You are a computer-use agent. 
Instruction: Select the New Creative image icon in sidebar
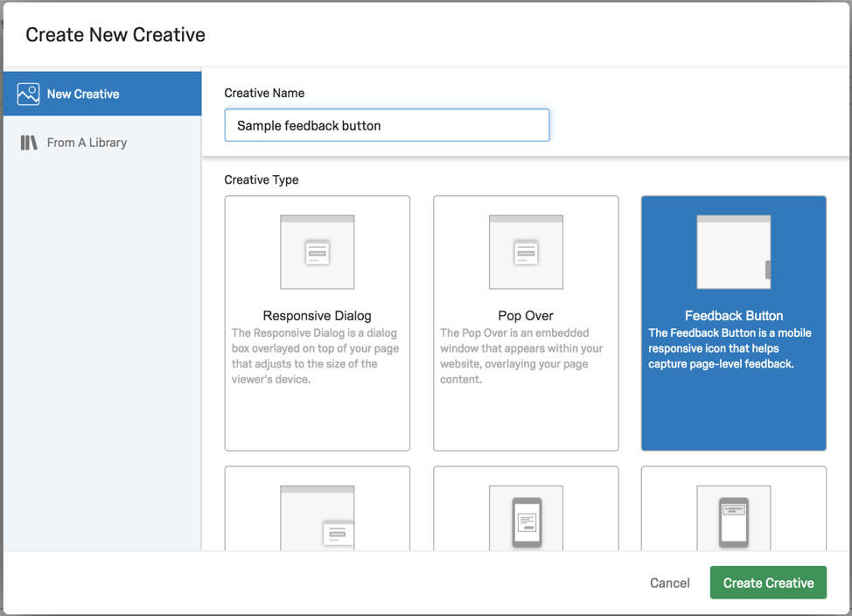coord(28,94)
